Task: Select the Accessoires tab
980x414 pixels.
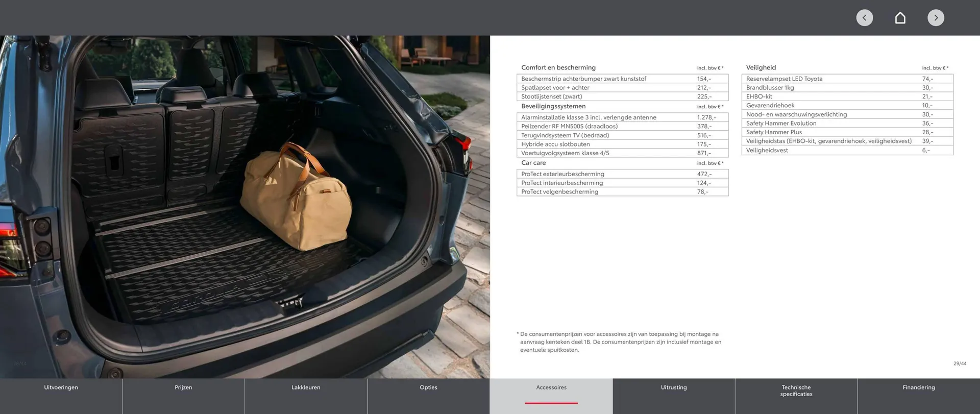Action: click(551, 396)
